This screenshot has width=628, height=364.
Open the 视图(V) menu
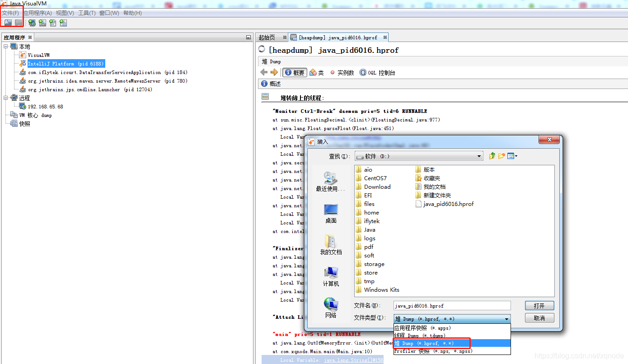[x=65, y=13]
